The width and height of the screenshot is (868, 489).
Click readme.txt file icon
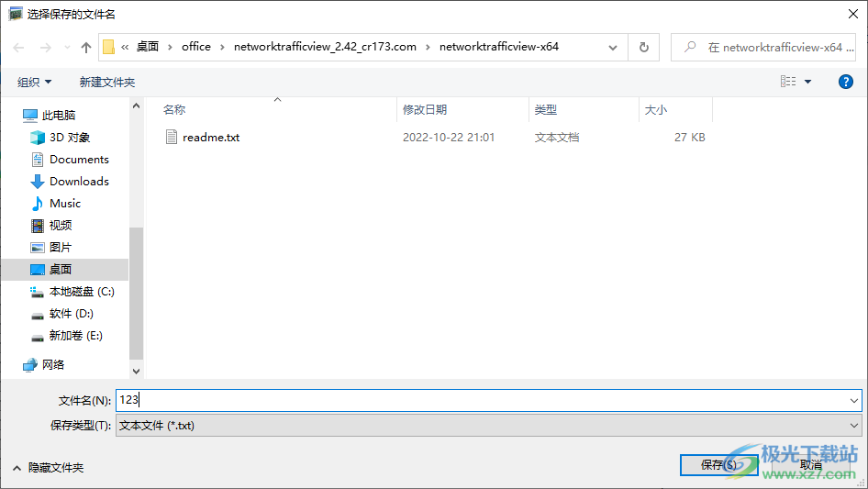click(172, 137)
